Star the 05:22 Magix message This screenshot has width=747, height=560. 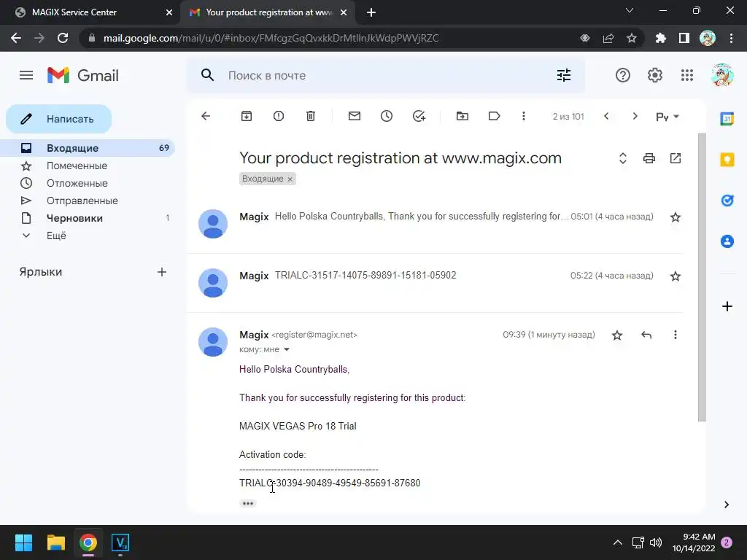(x=675, y=276)
